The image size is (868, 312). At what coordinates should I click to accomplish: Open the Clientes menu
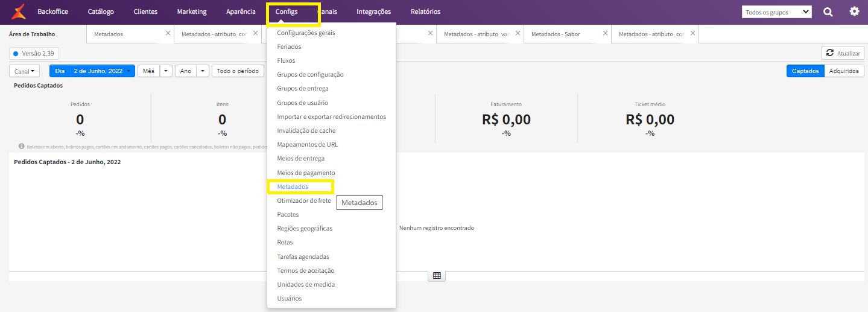click(145, 11)
